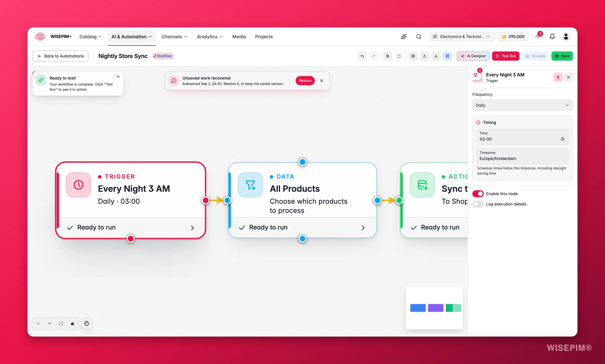The height and width of the screenshot is (364, 605).
Task: Go to the Projects page
Action: pos(264,37)
